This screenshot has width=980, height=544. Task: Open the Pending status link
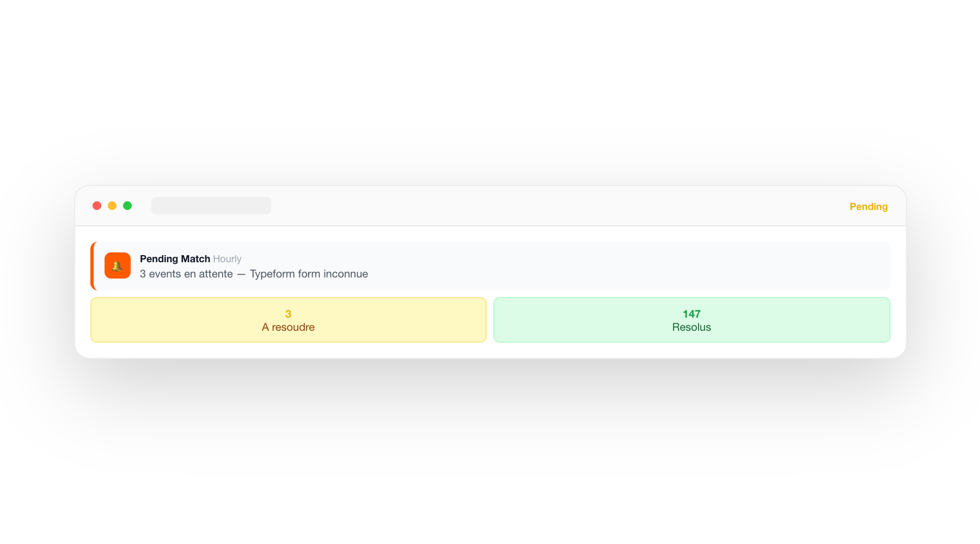click(x=868, y=207)
